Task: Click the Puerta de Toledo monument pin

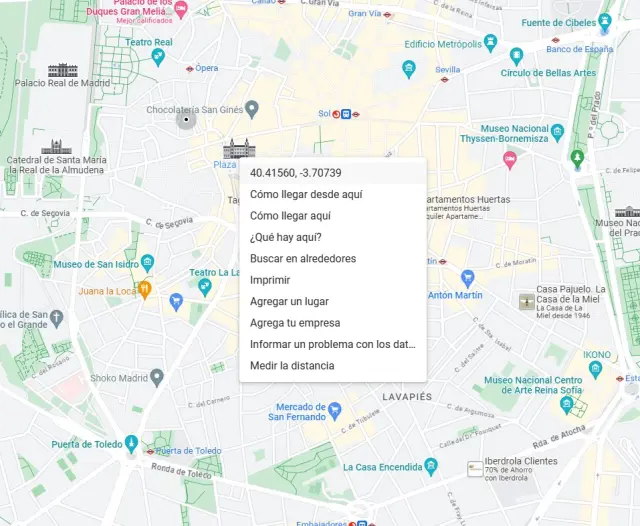Action: (x=131, y=444)
